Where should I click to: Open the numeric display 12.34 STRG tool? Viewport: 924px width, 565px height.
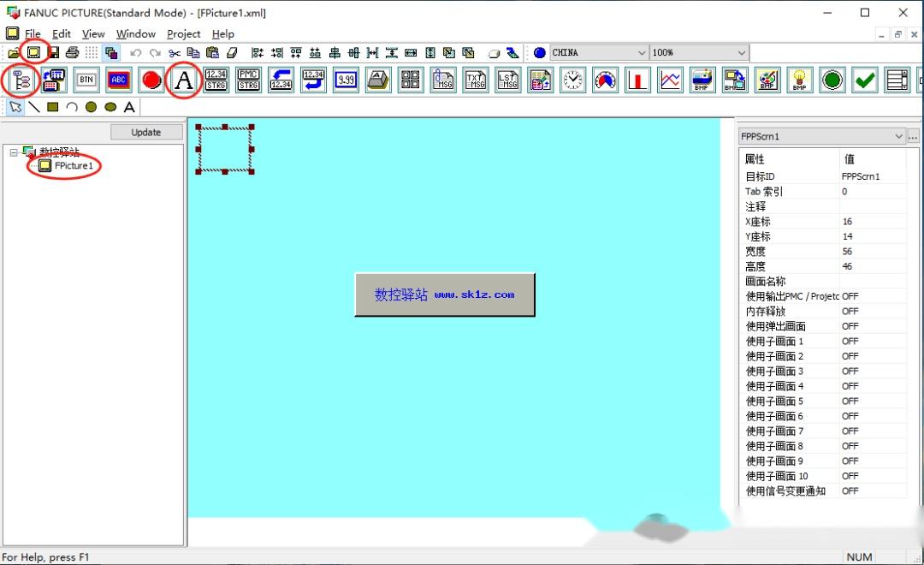(216, 80)
